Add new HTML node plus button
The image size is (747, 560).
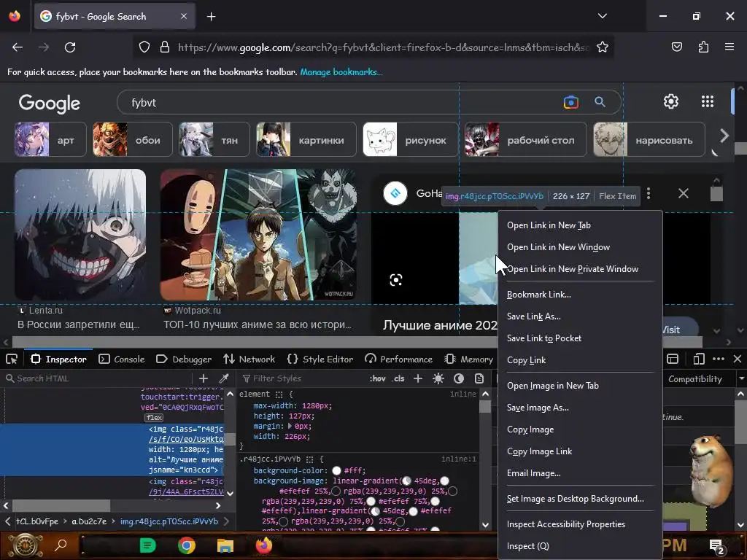tap(204, 378)
